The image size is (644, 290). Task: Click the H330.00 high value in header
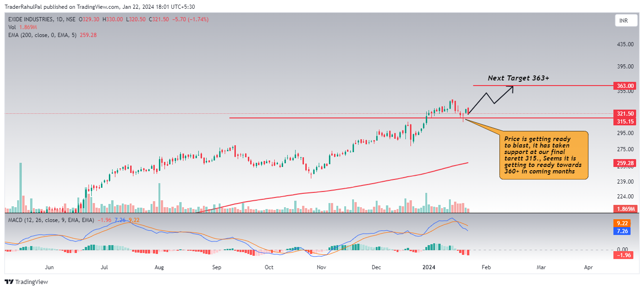pyautogui.click(x=113, y=19)
